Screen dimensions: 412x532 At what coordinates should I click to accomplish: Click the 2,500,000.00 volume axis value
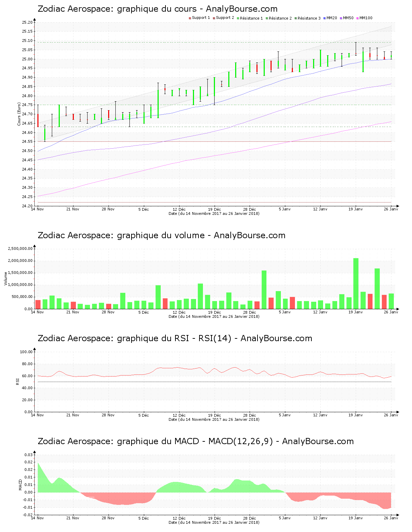point(20,248)
